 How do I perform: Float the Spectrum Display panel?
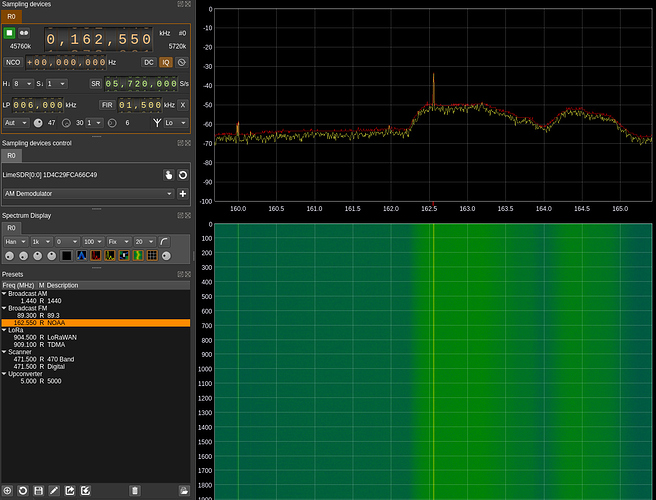click(x=180, y=215)
